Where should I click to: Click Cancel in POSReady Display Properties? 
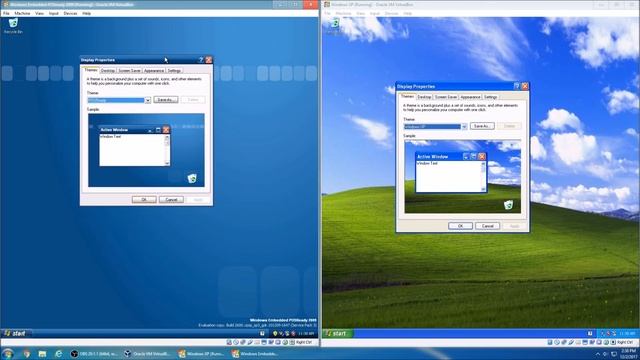[171, 200]
